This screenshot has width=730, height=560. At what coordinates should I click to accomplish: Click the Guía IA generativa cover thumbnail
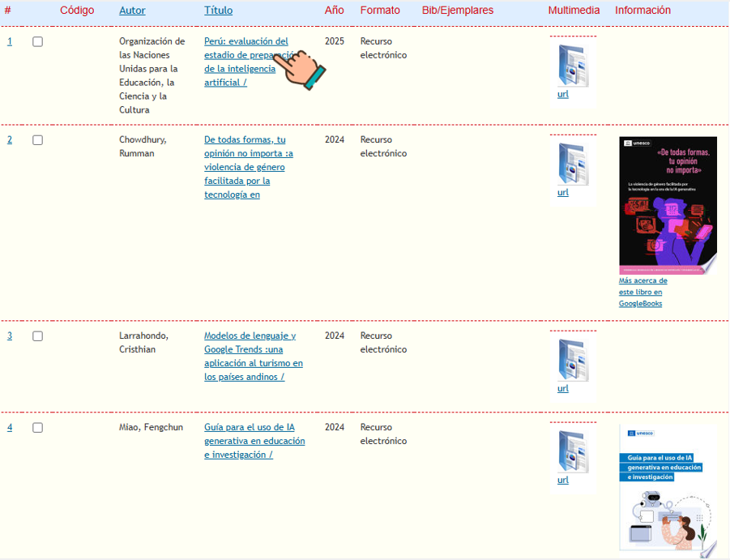tap(668, 490)
